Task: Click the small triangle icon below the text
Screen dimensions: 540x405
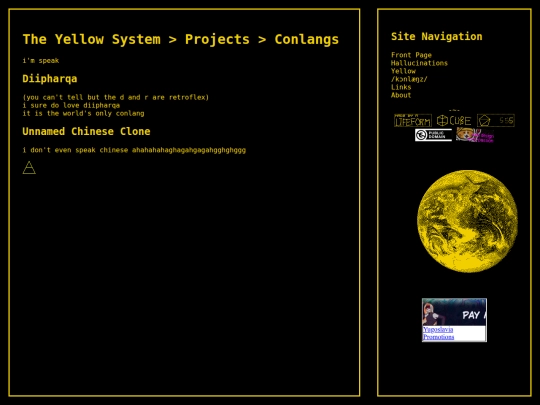Action: click(x=29, y=167)
